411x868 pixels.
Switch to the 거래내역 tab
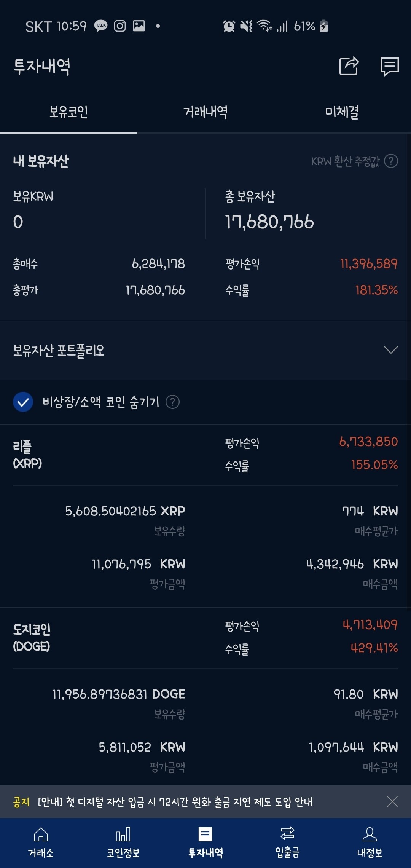(205, 112)
